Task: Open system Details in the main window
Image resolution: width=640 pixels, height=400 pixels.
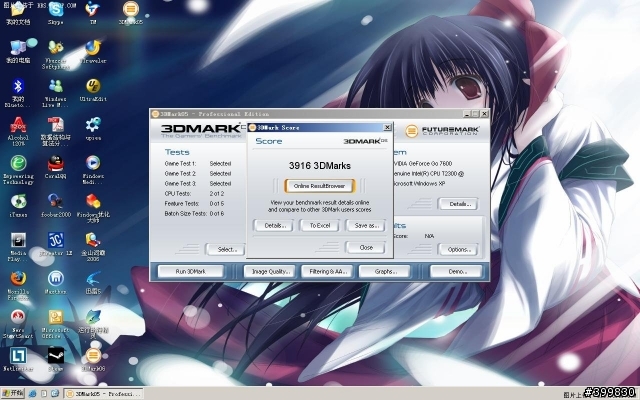Action: (x=458, y=204)
